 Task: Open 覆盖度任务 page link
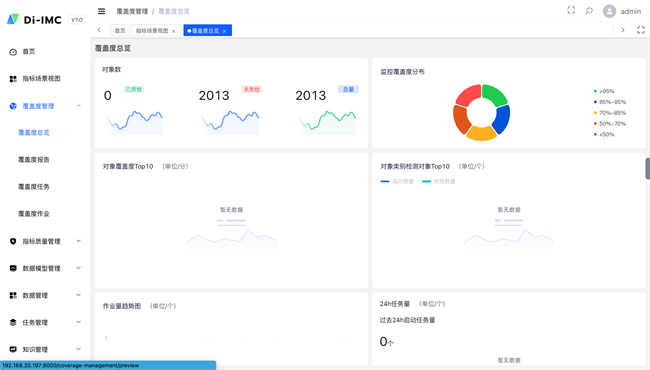coord(34,187)
